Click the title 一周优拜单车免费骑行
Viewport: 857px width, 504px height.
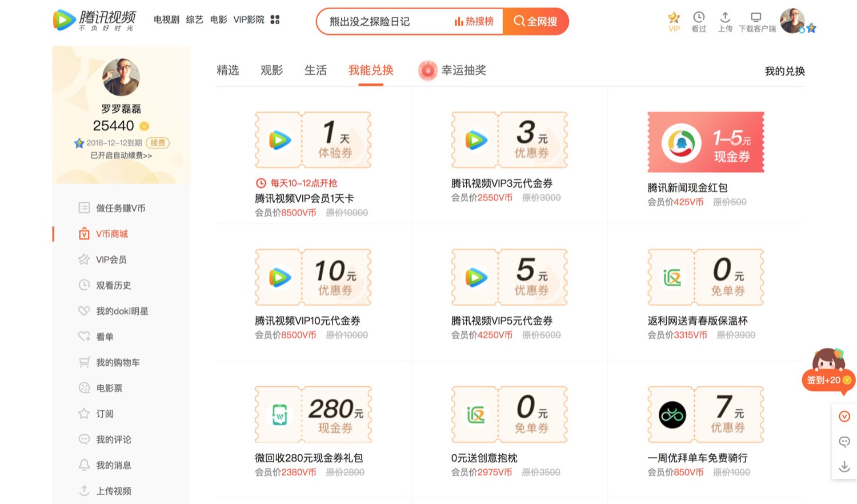coord(698,458)
